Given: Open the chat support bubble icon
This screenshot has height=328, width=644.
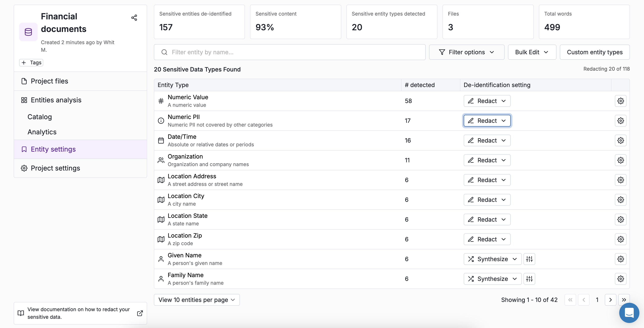Looking at the screenshot, I should [629, 312].
